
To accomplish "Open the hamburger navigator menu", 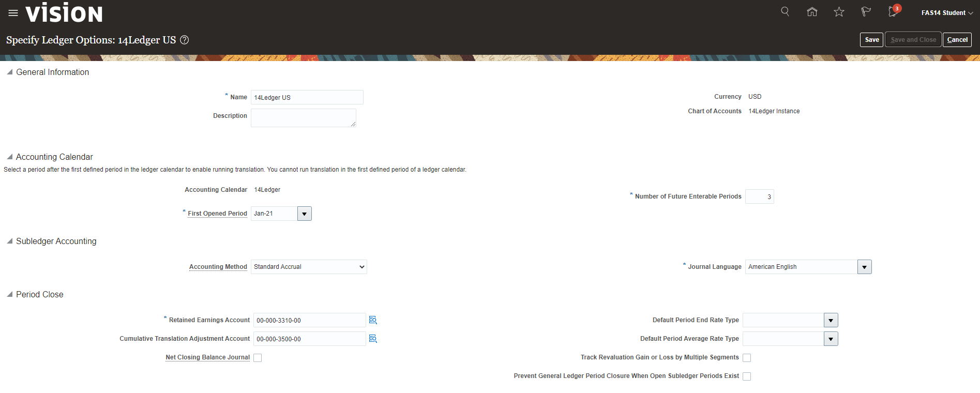I will [13, 13].
